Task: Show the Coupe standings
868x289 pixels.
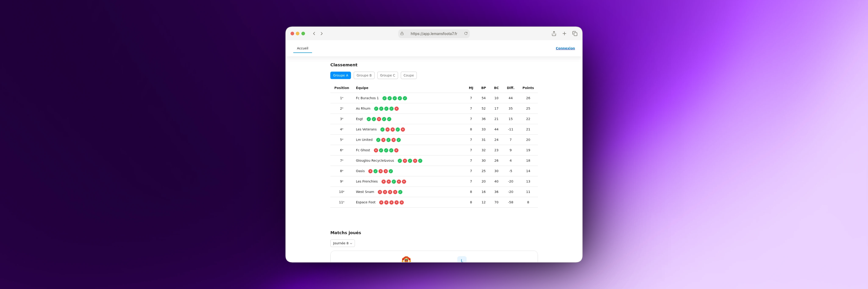Action: [408, 75]
